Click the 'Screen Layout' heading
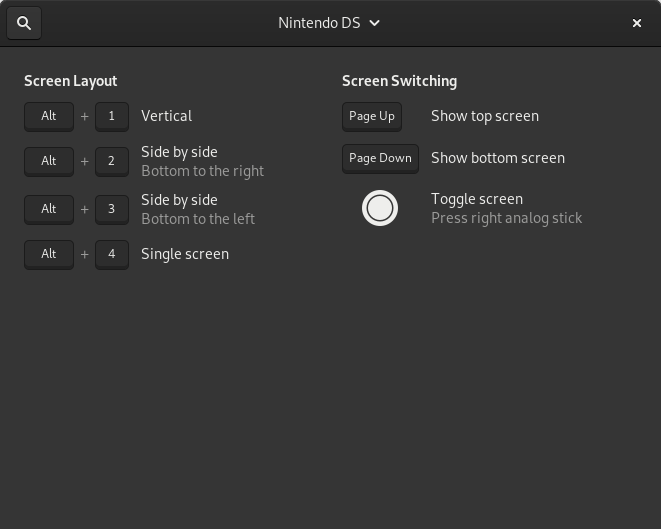This screenshot has height=529, width=661. [x=70, y=81]
